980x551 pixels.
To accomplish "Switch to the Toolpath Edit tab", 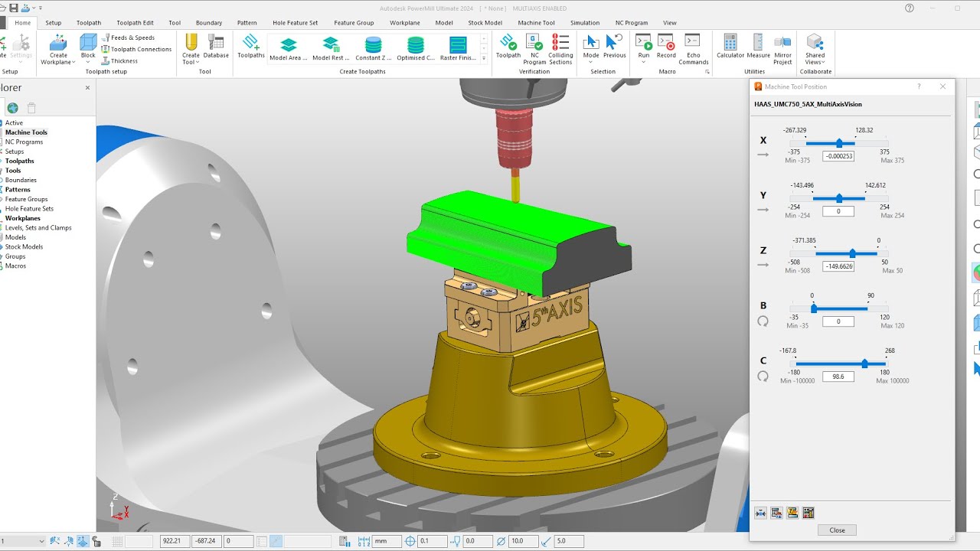I will (135, 23).
